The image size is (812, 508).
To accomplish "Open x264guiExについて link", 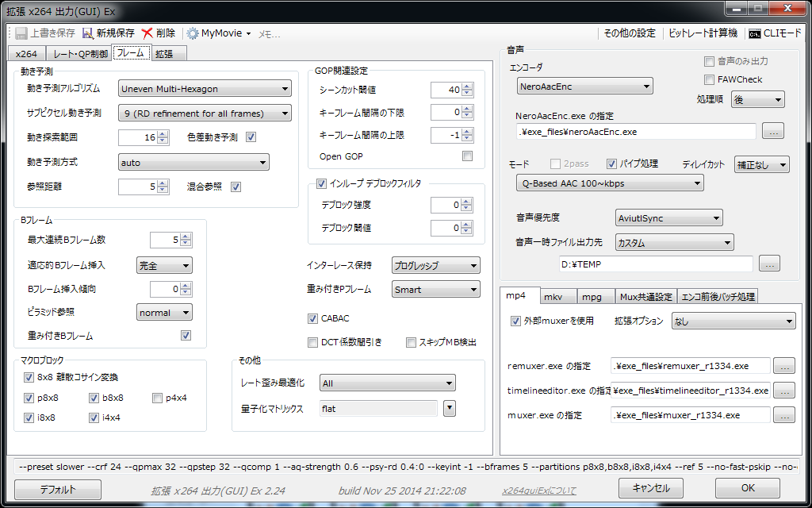I will pyautogui.click(x=538, y=491).
